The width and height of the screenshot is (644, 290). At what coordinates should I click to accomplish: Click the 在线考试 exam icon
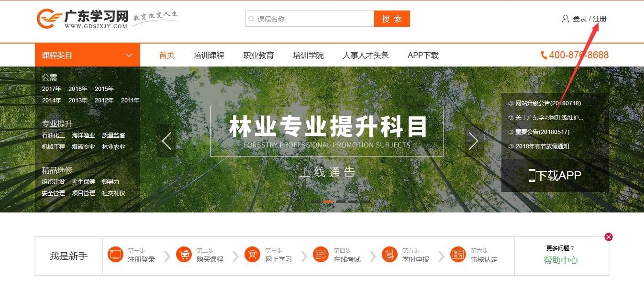pos(321,255)
